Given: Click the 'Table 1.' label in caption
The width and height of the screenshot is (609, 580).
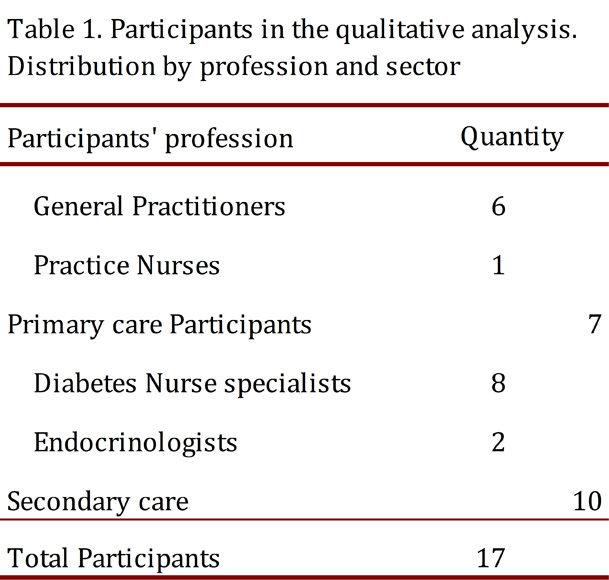Looking at the screenshot, I should pos(51,29).
